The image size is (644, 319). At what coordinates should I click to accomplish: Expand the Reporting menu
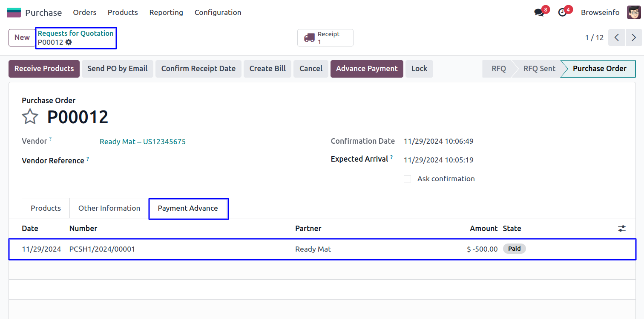click(166, 12)
